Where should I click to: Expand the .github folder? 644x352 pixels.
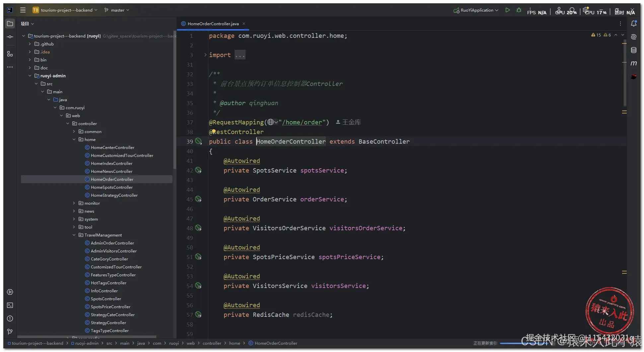[30, 44]
